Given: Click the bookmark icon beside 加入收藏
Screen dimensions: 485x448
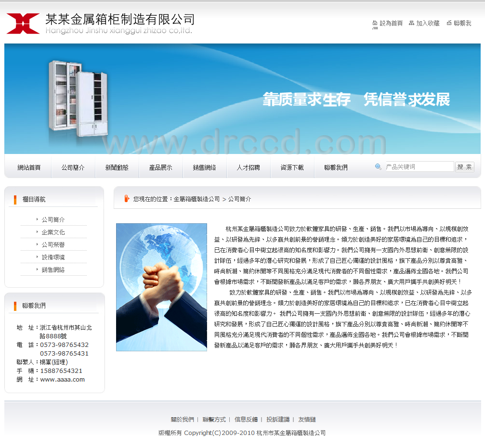Looking at the screenshot, I should 411,23.
